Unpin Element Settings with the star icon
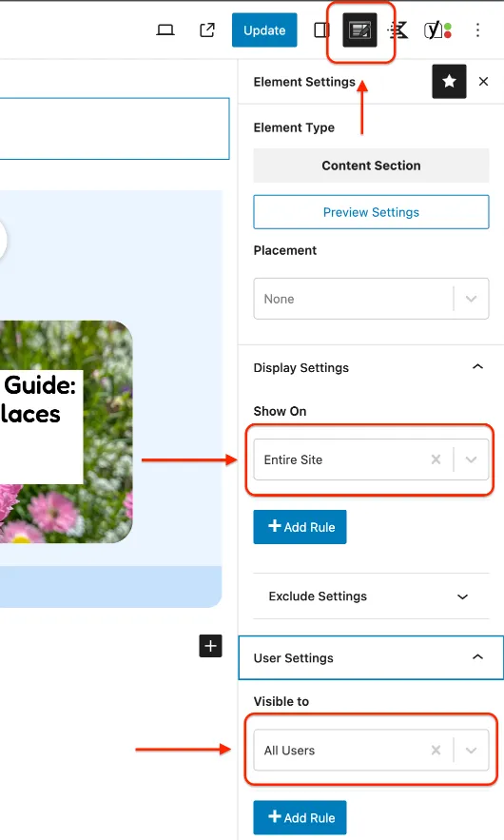The image size is (504, 840). click(x=449, y=82)
